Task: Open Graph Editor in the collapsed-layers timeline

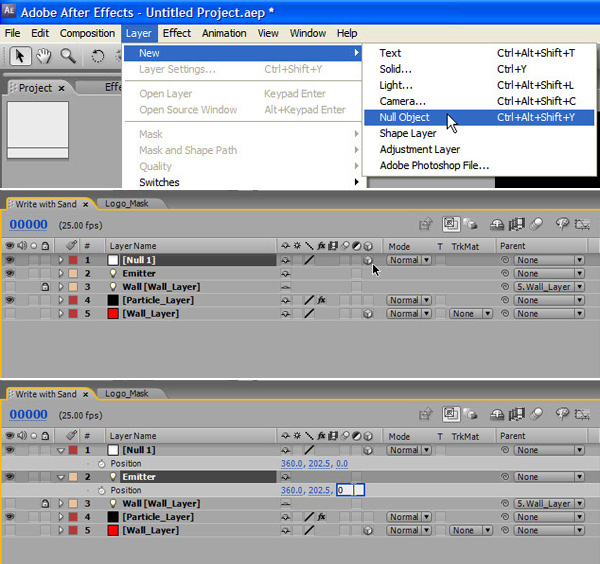Action: click(582, 225)
